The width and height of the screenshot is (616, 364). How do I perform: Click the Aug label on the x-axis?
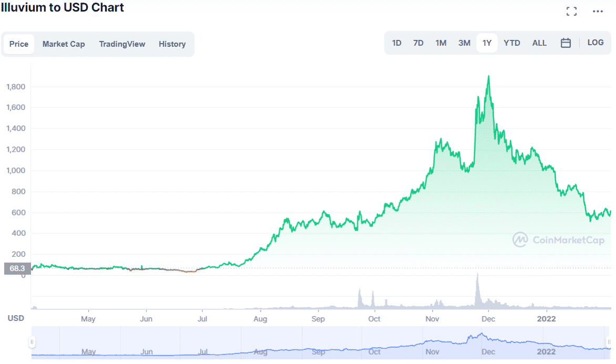[x=260, y=319]
